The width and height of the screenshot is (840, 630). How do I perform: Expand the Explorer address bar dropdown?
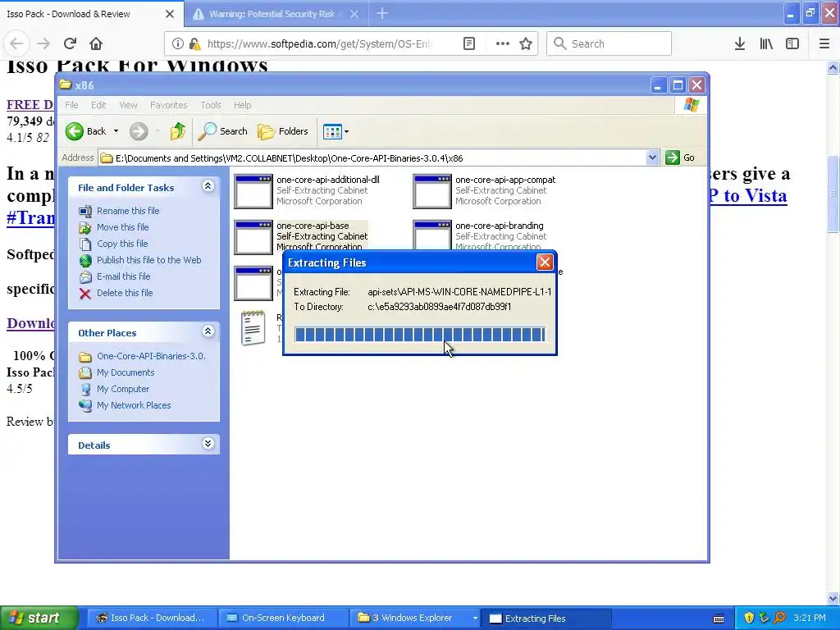coord(652,158)
